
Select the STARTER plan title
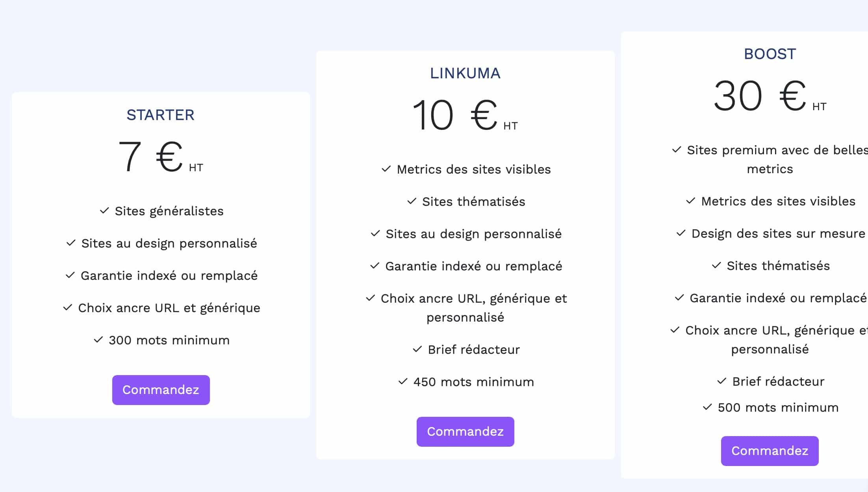160,115
